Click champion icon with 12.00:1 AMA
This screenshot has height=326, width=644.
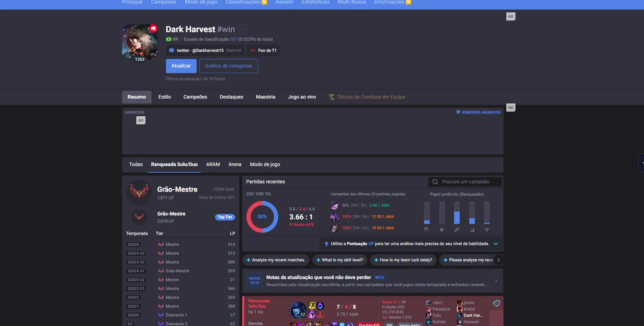click(335, 217)
